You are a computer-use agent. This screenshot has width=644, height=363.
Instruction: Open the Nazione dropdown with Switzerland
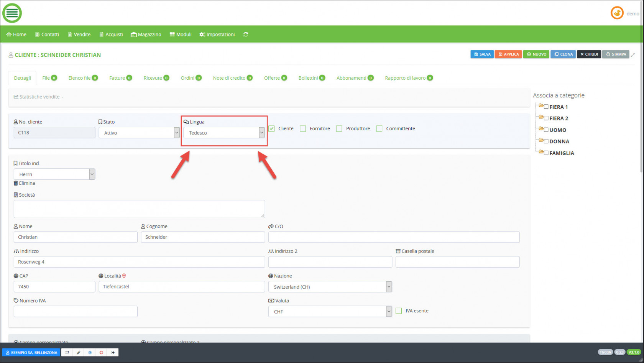pos(330,287)
